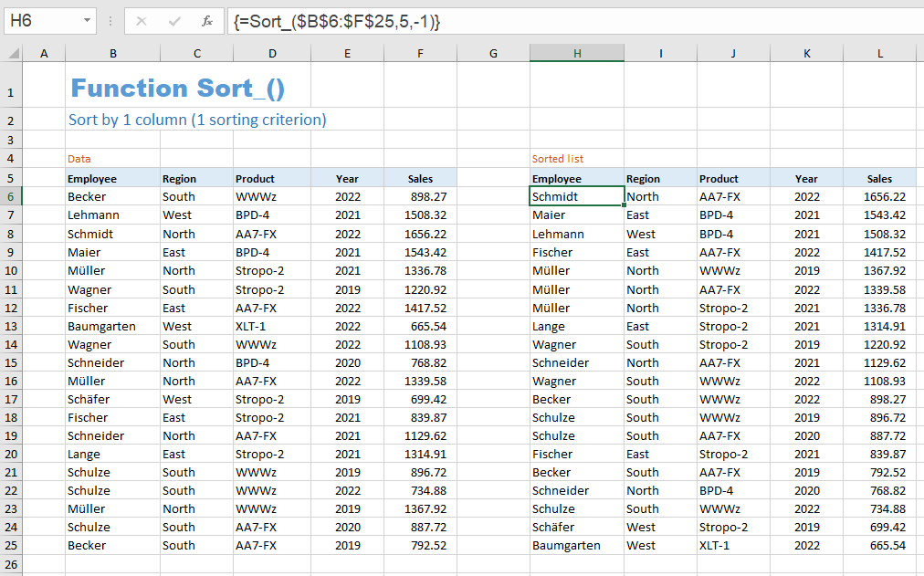This screenshot has height=576, width=924.
Task: Select row 26 header
Action: click(x=11, y=564)
